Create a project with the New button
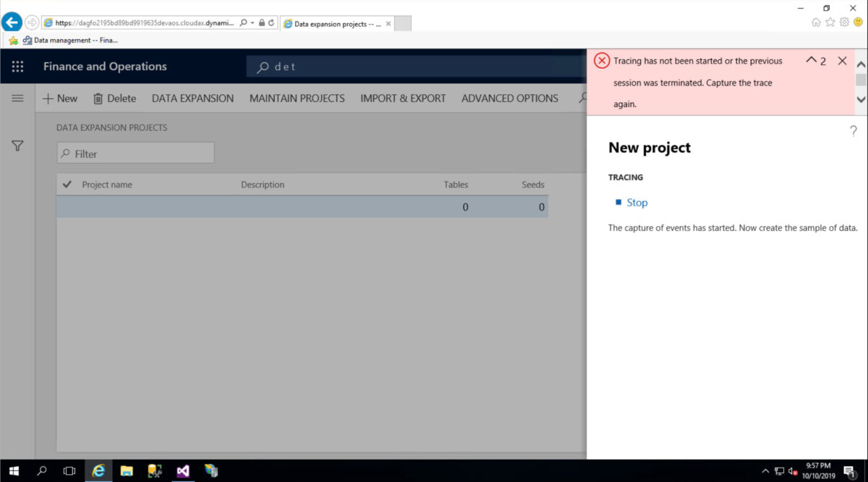 point(60,98)
